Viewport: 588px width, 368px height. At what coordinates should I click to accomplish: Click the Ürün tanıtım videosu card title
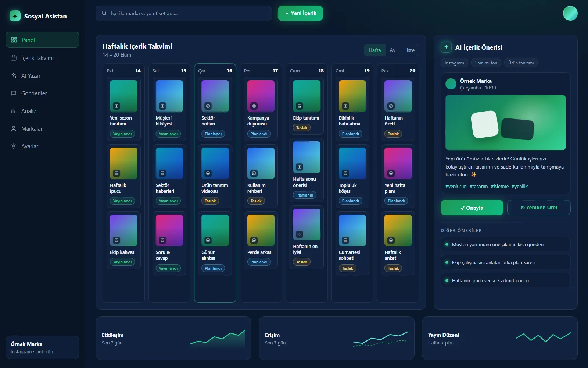pyautogui.click(x=215, y=188)
